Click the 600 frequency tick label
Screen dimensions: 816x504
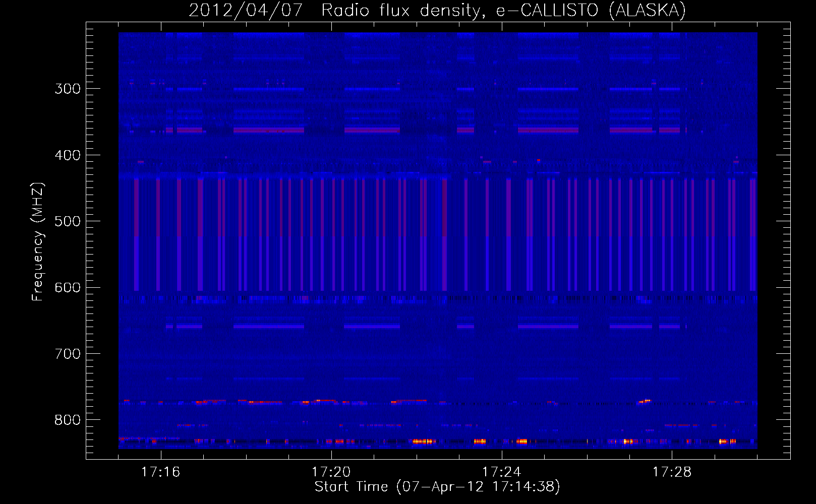(x=68, y=288)
